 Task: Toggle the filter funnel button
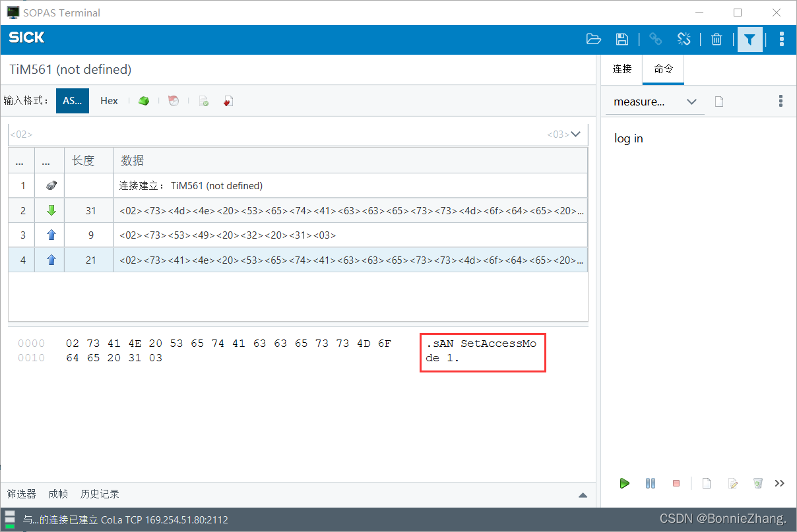tap(749, 40)
